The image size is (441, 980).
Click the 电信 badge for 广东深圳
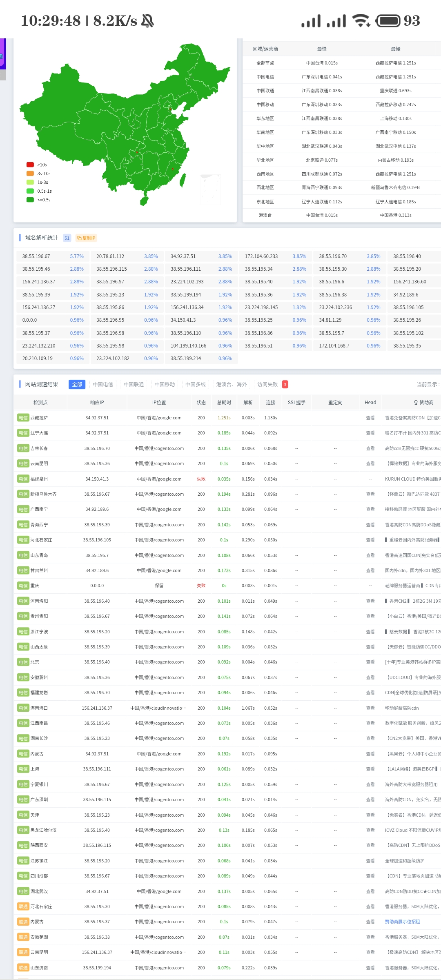23,800
